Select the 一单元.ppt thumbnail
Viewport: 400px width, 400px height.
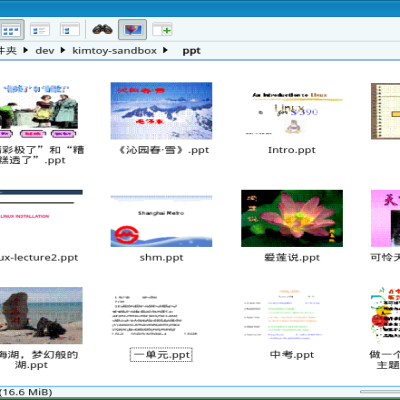pos(156,315)
